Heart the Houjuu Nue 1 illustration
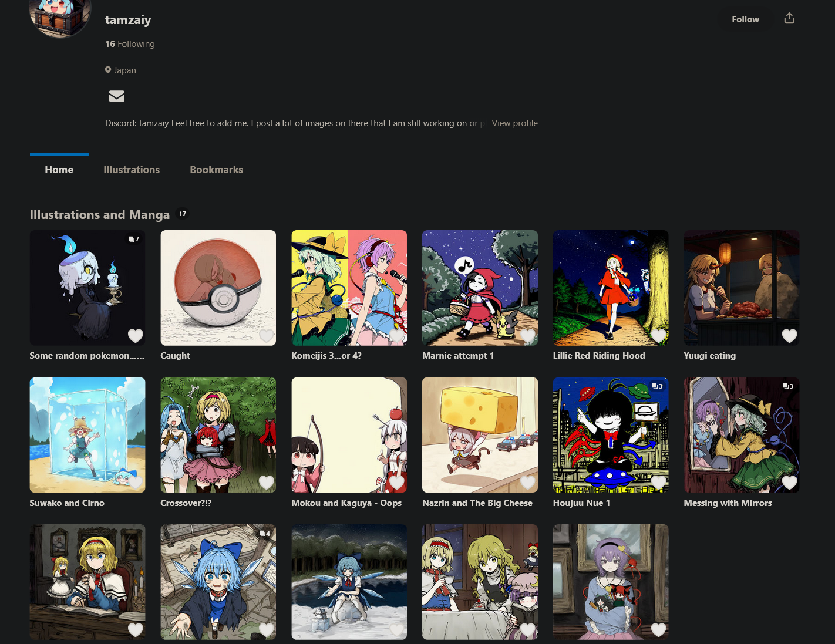The image size is (835, 644). click(659, 483)
